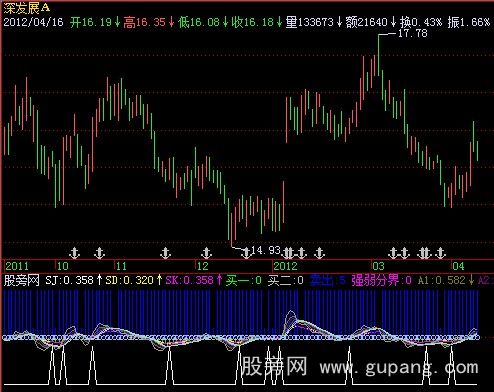Click the turnover amount 额21640

click(x=371, y=22)
